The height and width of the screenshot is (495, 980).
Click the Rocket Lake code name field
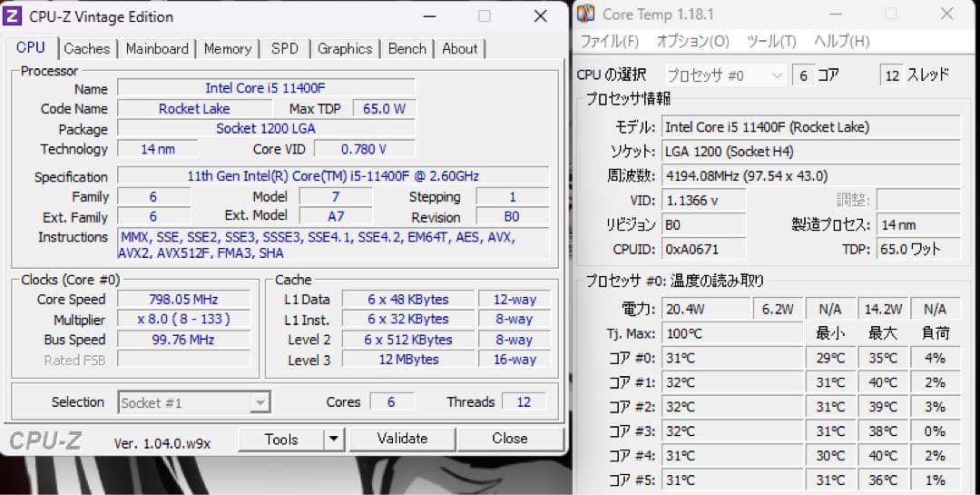(x=194, y=109)
